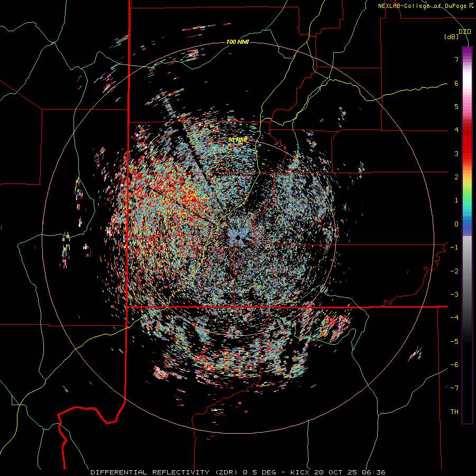Select the 5 value on color scale
The height and width of the screenshot is (476, 476).
[456, 106]
